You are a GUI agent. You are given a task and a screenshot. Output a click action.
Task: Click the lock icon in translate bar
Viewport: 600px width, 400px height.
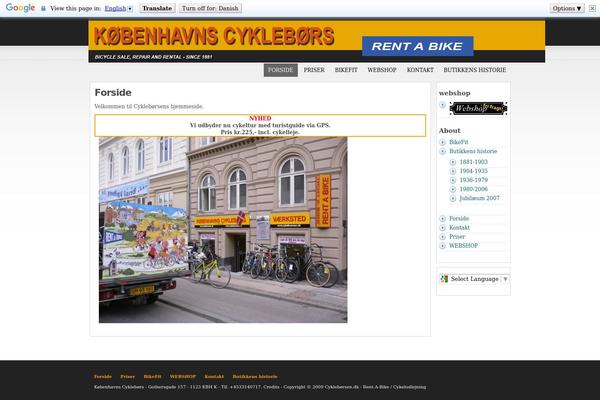point(43,8)
